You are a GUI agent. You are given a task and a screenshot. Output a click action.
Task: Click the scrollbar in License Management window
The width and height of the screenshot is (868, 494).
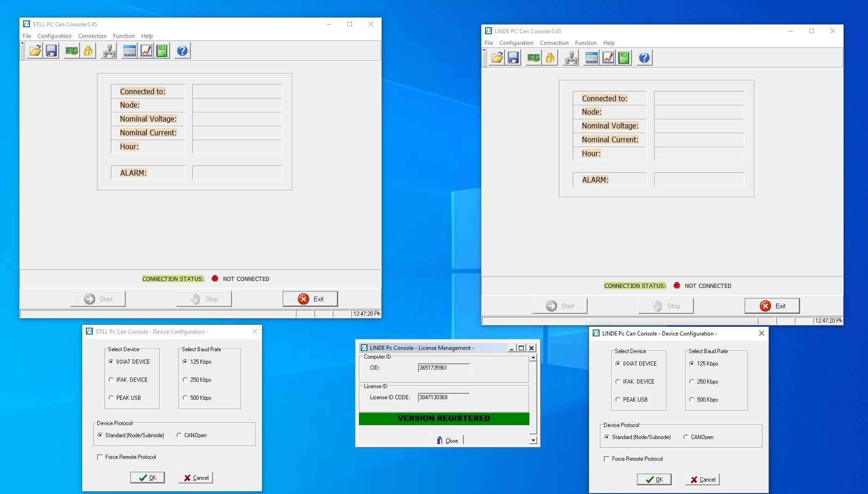coord(532,397)
